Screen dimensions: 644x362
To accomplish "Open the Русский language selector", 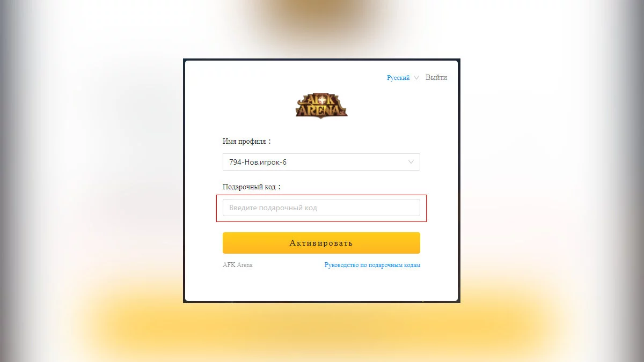I will tap(398, 78).
